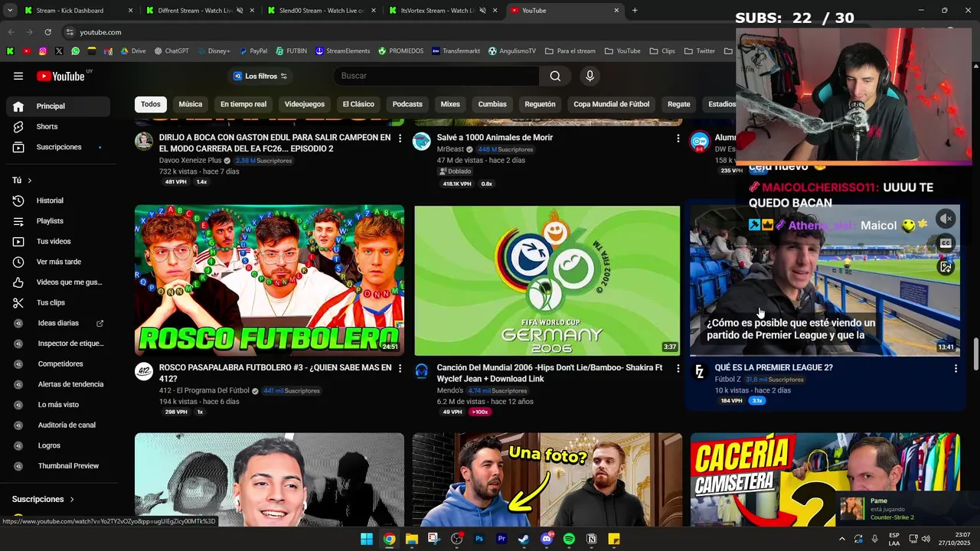The width and height of the screenshot is (980, 551).
Task: Toggle captions on the preview video
Action: [946, 243]
